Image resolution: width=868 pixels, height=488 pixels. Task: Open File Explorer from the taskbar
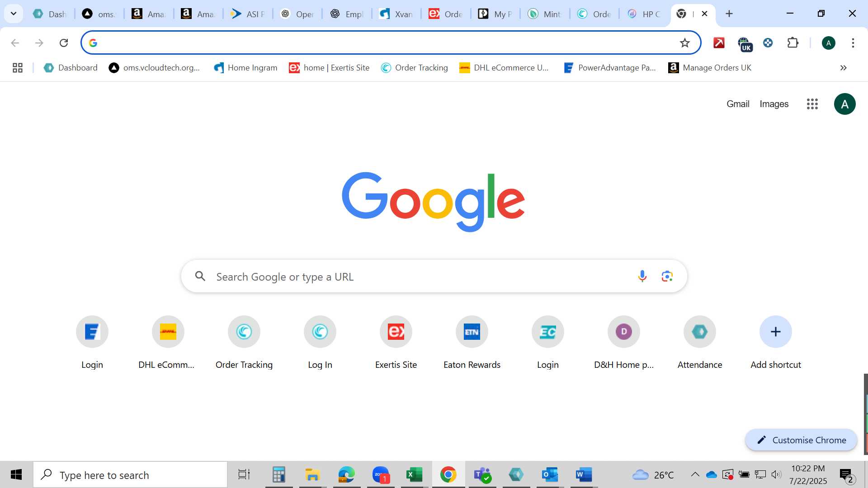pos(312,475)
